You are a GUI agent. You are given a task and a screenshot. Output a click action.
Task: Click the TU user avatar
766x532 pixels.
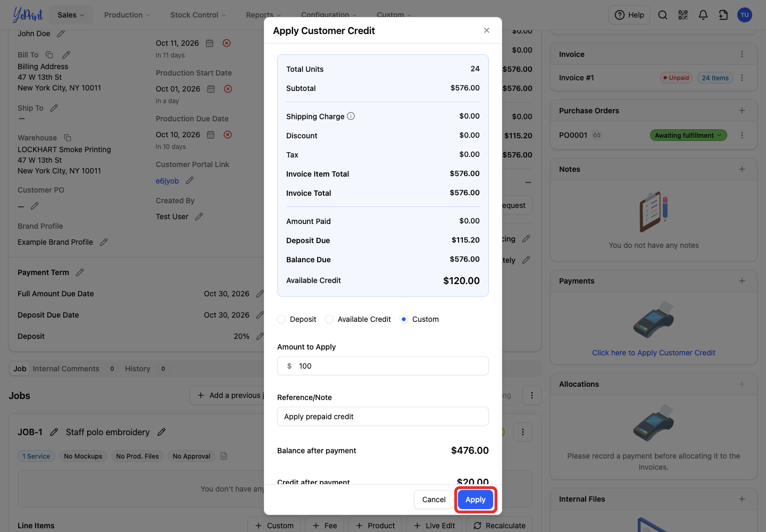(745, 15)
